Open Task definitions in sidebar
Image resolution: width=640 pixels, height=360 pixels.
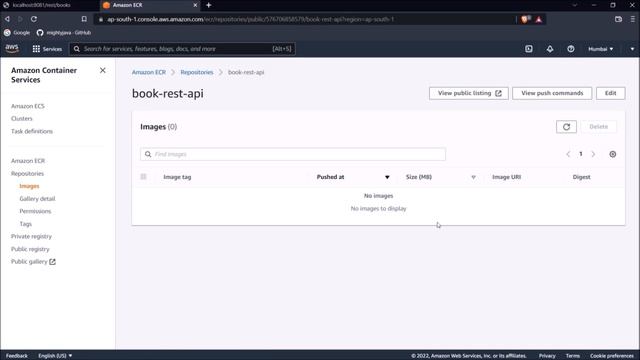pos(32,131)
